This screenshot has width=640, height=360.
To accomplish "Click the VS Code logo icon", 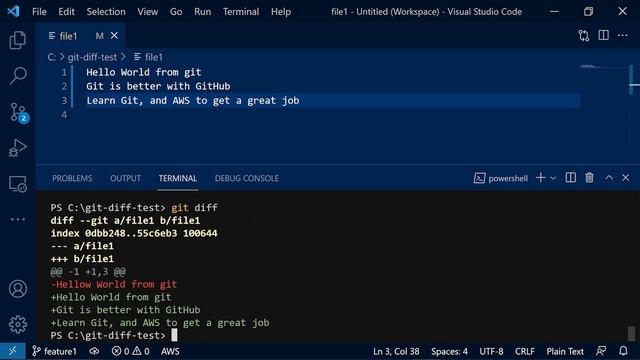I will tap(13, 11).
